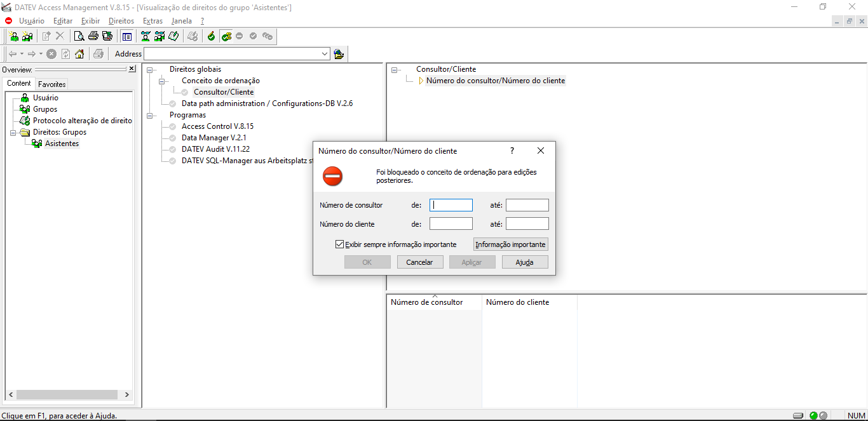Open the forward arrow history dropdown
The height and width of the screenshot is (421, 868).
(x=41, y=54)
